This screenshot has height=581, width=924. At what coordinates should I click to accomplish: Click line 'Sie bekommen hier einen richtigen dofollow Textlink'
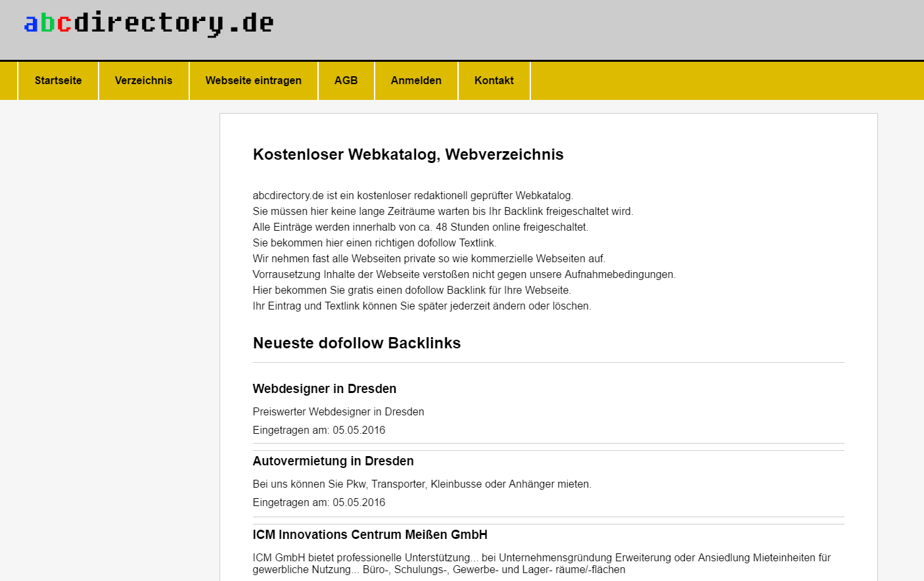point(375,243)
